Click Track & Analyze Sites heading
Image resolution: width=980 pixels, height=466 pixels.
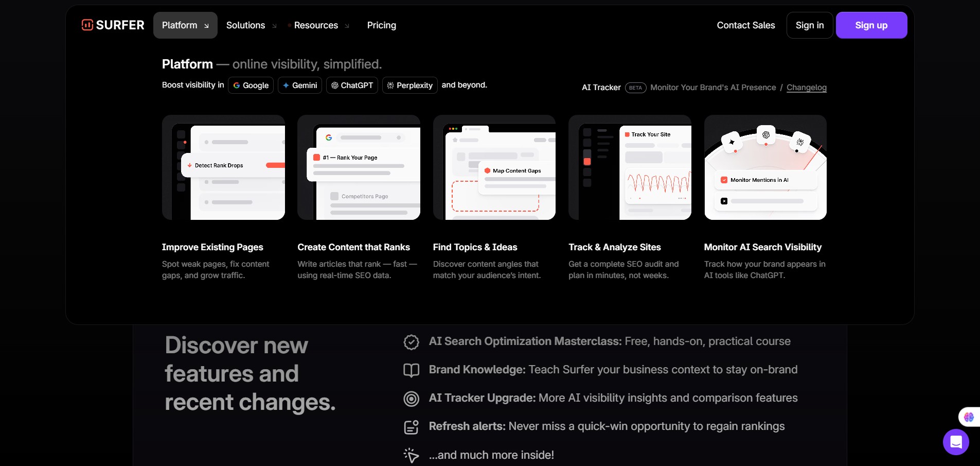614,247
